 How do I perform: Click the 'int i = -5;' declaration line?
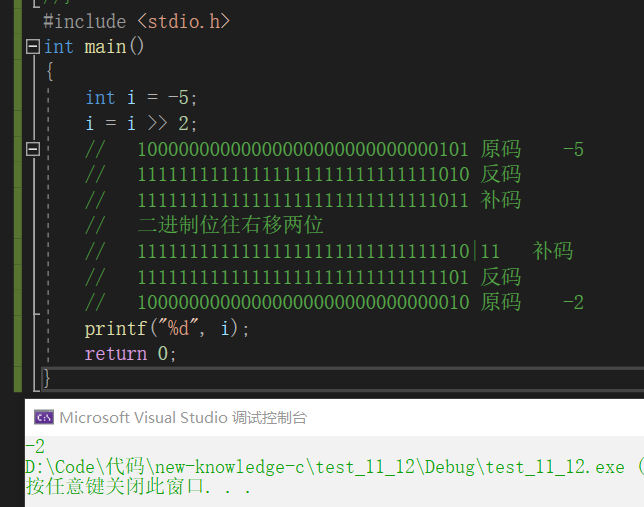pos(142,98)
